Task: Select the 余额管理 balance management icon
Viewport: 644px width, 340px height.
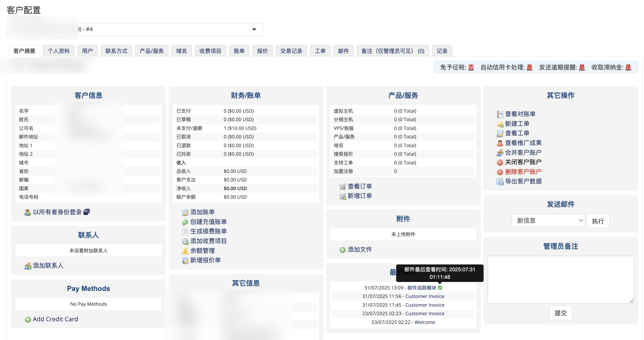Action: click(x=185, y=251)
